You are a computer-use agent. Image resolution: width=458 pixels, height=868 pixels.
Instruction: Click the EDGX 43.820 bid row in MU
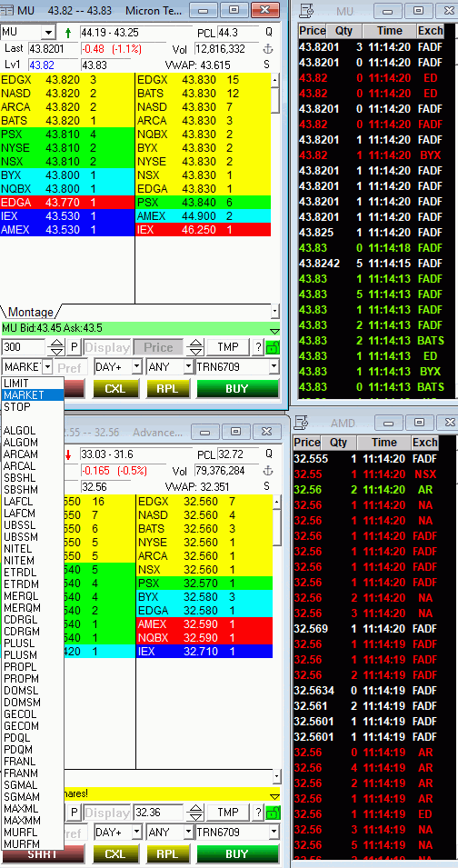point(67,80)
